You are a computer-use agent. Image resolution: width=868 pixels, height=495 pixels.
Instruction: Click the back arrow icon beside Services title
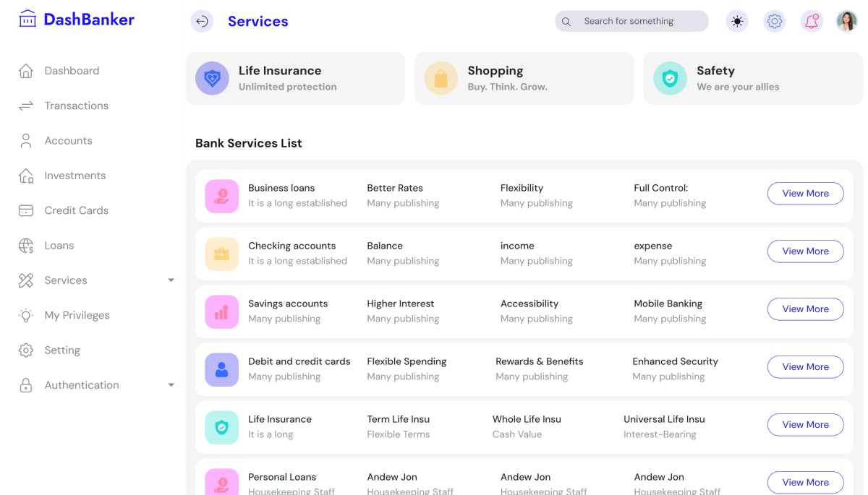click(x=202, y=22)
